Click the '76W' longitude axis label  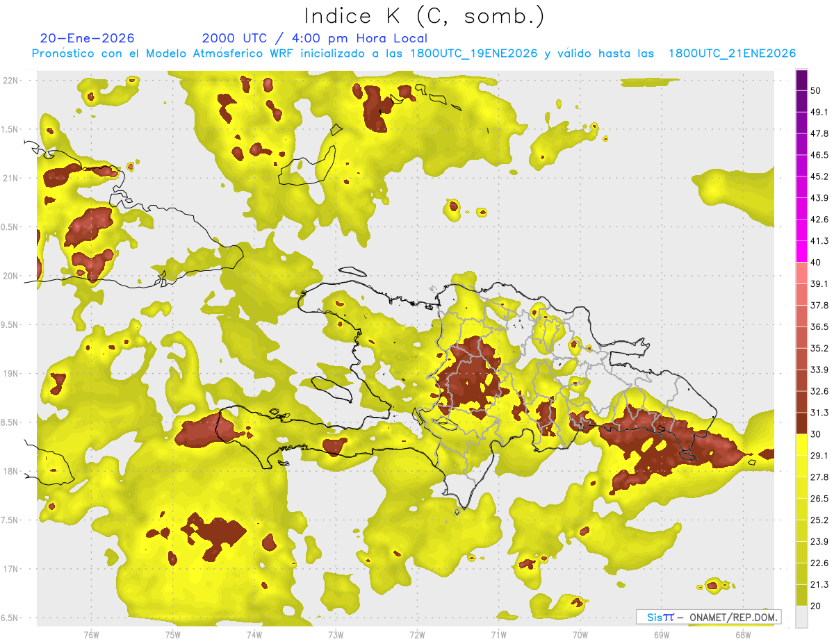click(x=91, y=635)
